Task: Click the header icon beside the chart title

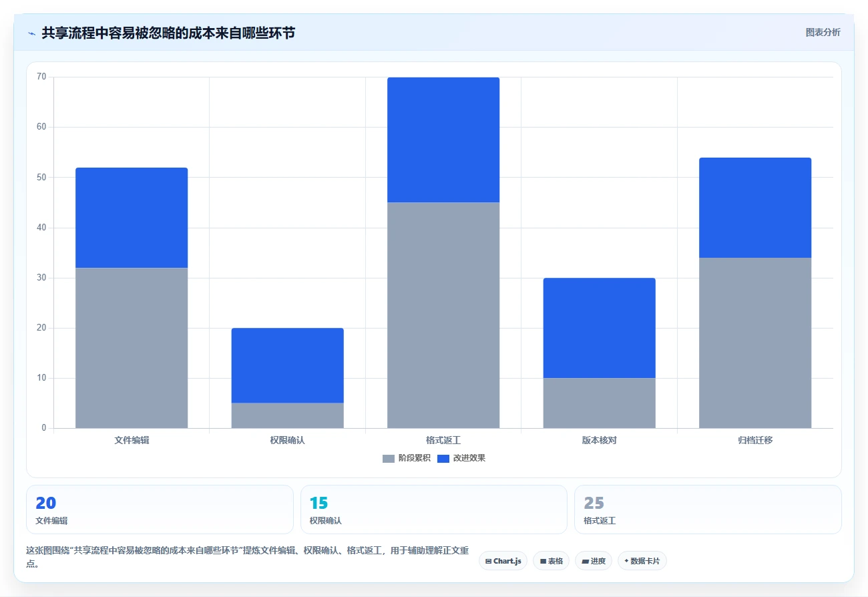Action: coord(31,33)
